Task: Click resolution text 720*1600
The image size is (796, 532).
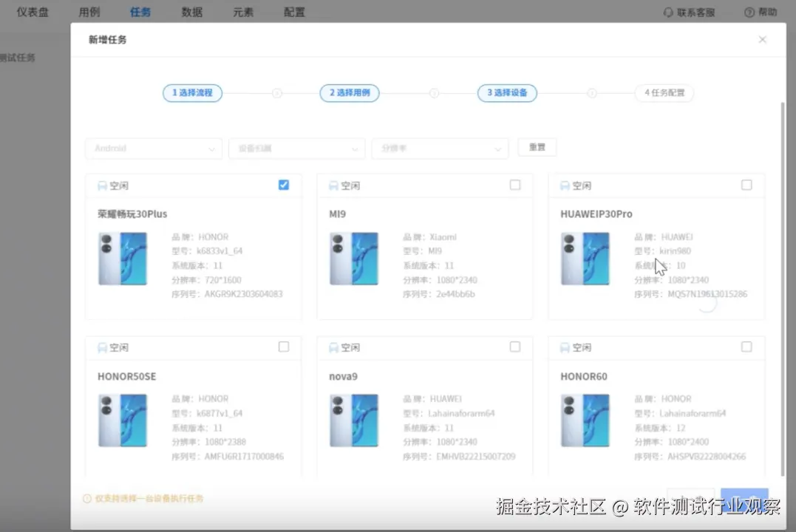Action: coord(223,280)
